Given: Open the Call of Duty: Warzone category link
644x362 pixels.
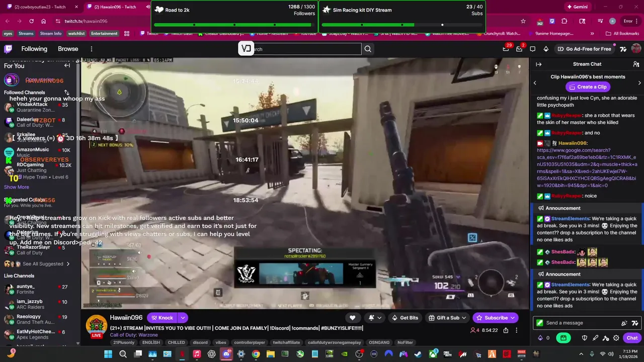Looking at the screenshot, I should point(133,335).
